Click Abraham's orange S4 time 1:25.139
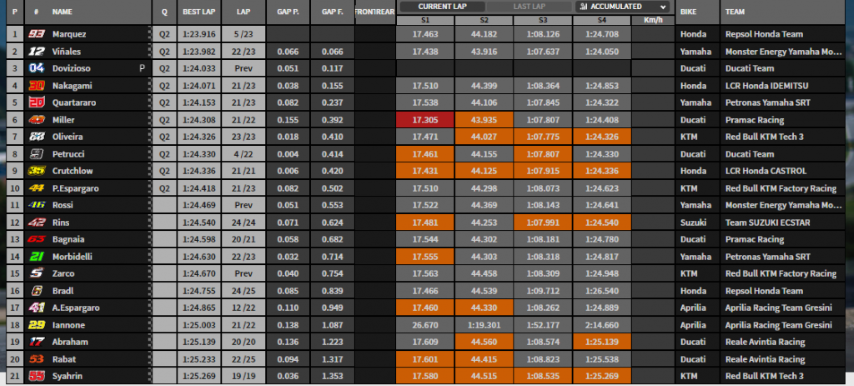Image resolution: width=854 pixels, height=386 pixels. 601,342
